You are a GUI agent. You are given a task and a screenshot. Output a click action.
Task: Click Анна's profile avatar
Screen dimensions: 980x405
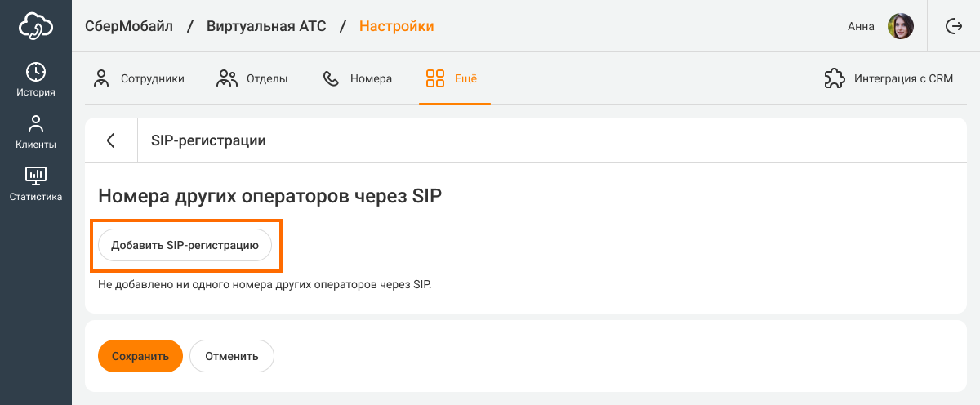pos(901,26)
